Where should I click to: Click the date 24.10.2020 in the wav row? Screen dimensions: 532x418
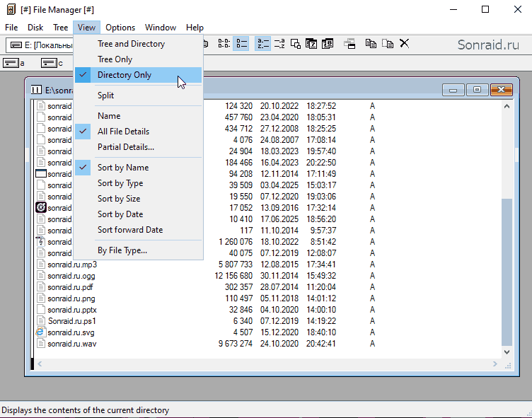pos(279,344)
